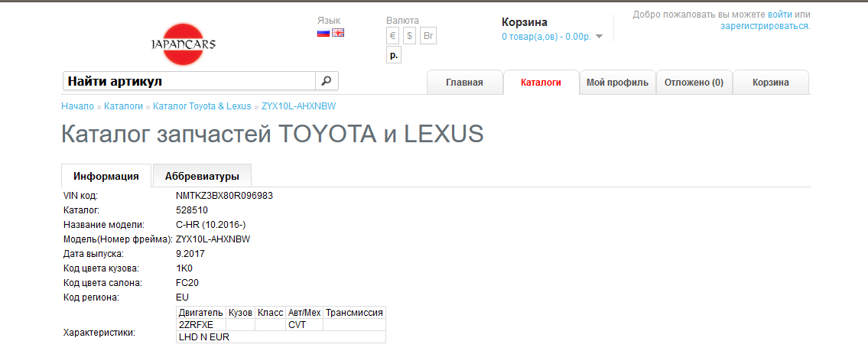
Task: Click the search magnifier button
Action: [x=327, y=81]
